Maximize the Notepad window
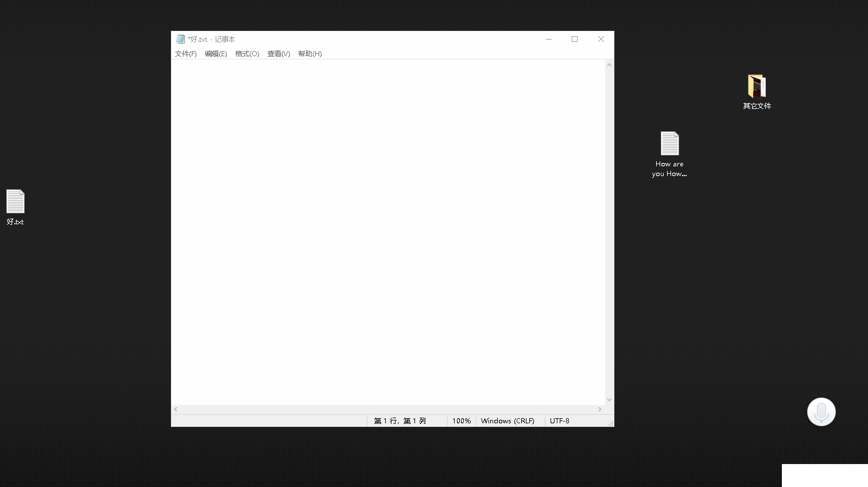Screen dimensions: 868x487 click(575, 39)
